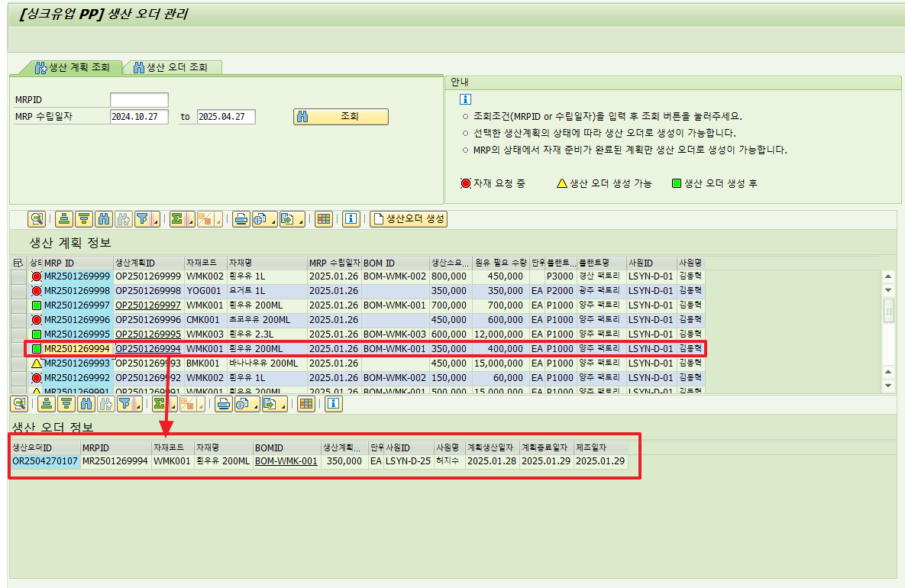Viewport: 905px width, 588px height.
Task: Click MRP ID column header
Action: pos(77,263)
